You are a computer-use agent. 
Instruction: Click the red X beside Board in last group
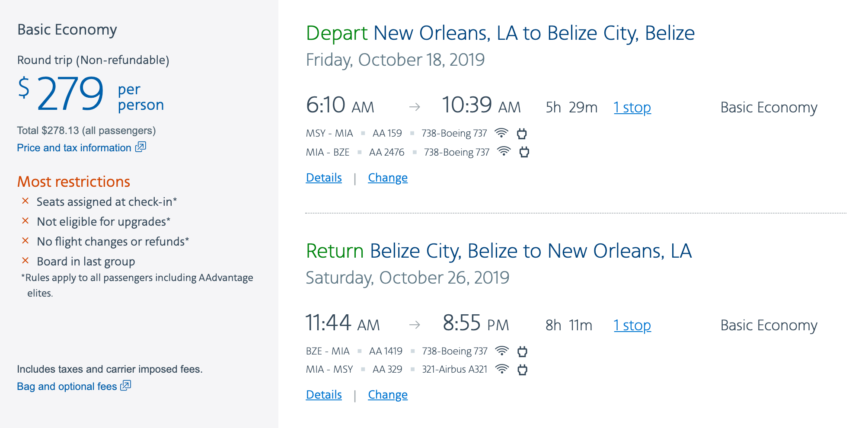(x=26, y=261)
